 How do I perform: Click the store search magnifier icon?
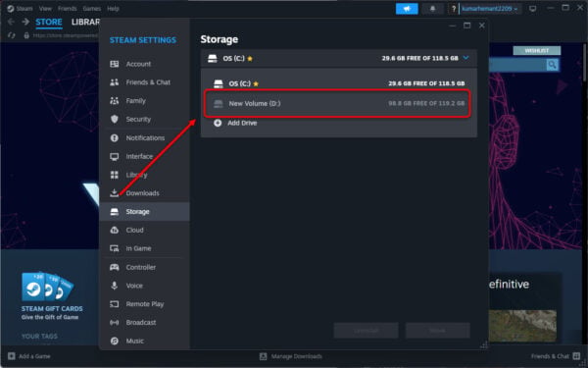pyautogui.click(x=552, y=65)
